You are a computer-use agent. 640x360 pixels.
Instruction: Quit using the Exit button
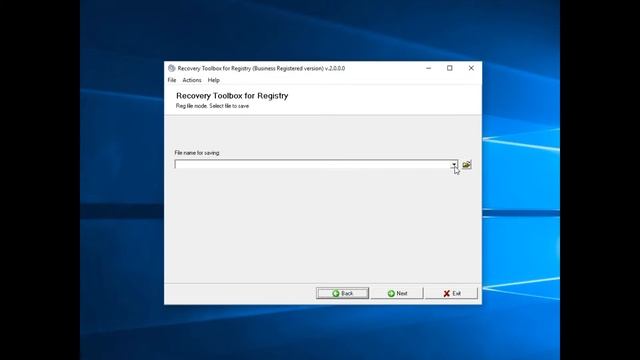(451, 293)
